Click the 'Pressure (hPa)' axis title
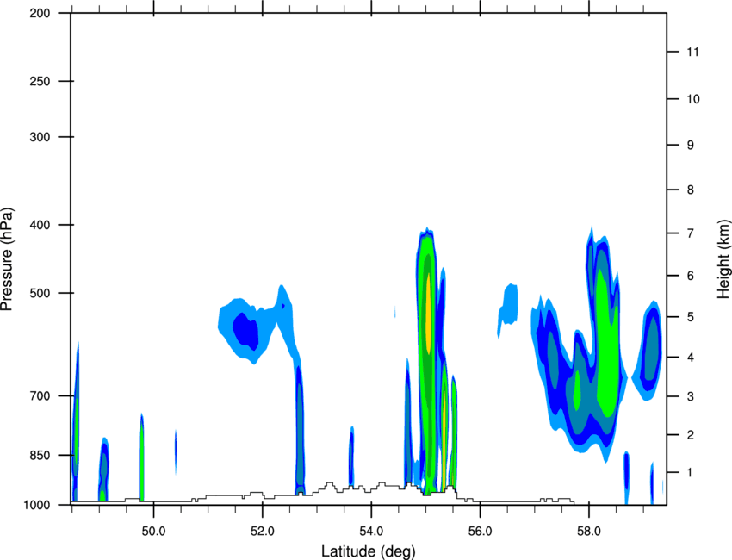732x560 pixels. click(7, 258)
